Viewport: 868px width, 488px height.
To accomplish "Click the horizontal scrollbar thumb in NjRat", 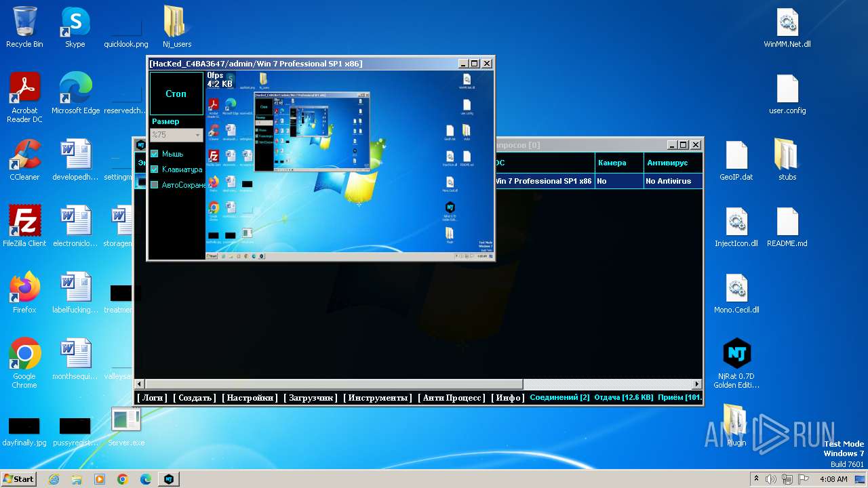I will (x=335, y=384).
